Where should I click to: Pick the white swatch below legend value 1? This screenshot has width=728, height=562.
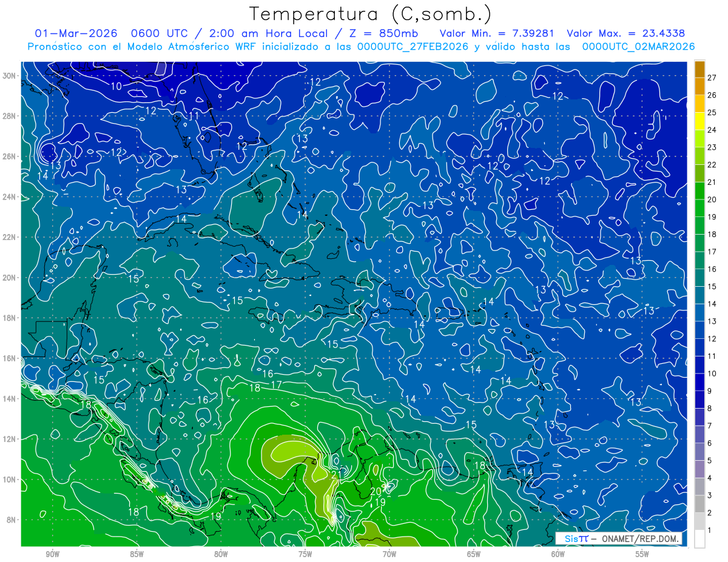(x=699, y=539)
